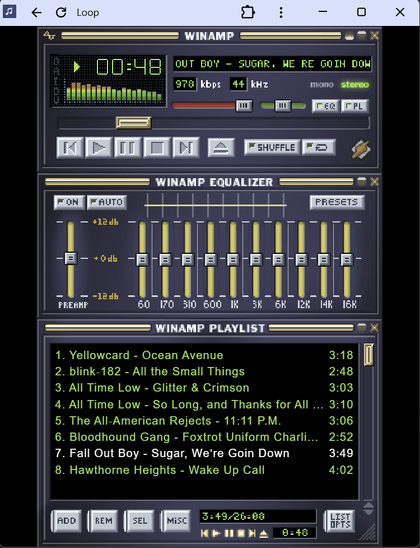Open the playlist SEL menu
The height and width of the screenshot is (548, 420).
pos(140,521)
